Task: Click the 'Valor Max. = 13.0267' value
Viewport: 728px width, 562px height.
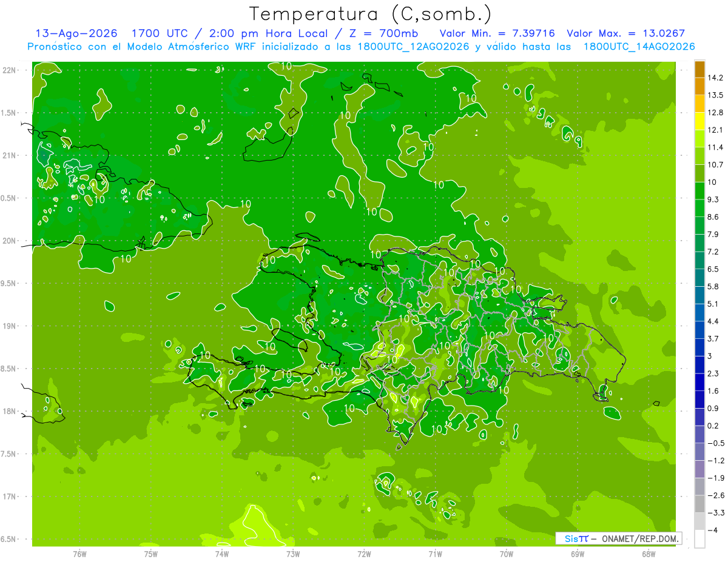Action: tap(626, 33)
